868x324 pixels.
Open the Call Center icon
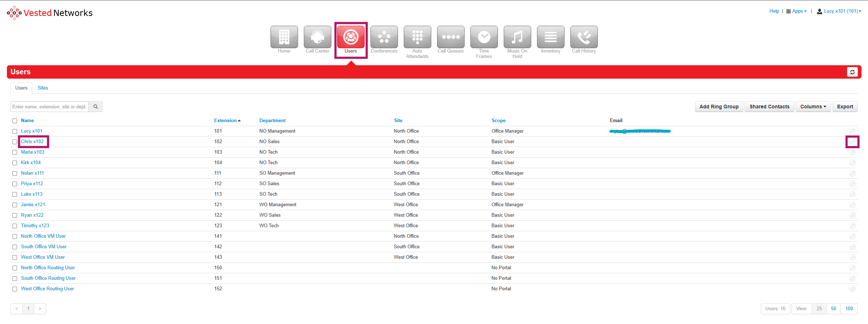coord(317,37)
